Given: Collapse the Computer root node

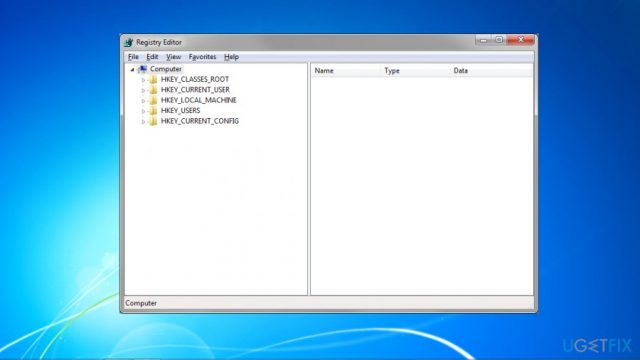Looking at the screenshot, I should pos(132,69).
